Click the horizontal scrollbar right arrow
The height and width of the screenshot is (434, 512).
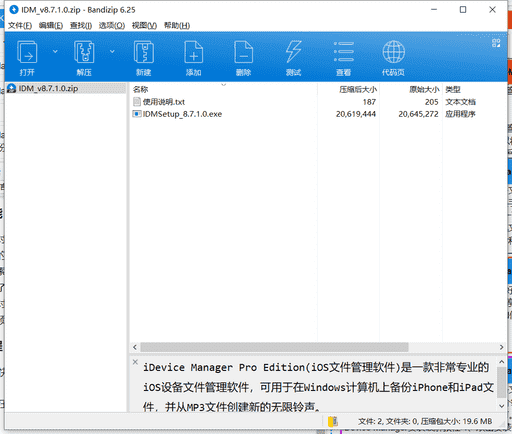point(501,347)
